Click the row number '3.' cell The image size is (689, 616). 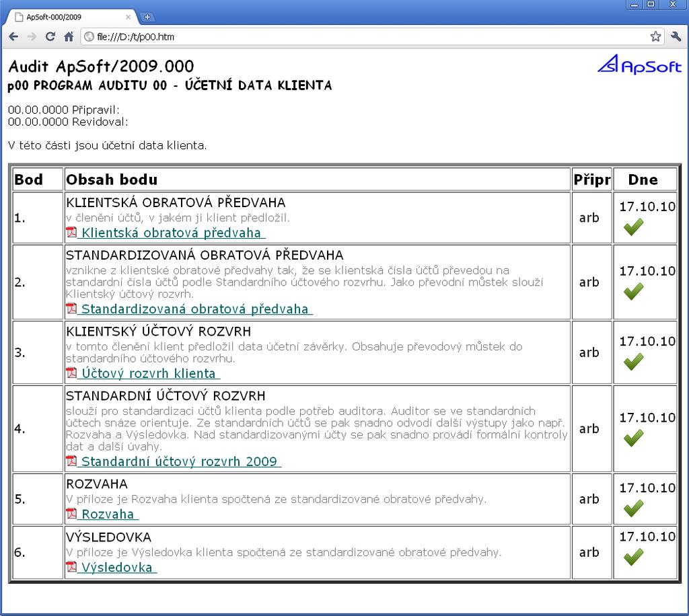pyautogui.click(x=38, y=352)
